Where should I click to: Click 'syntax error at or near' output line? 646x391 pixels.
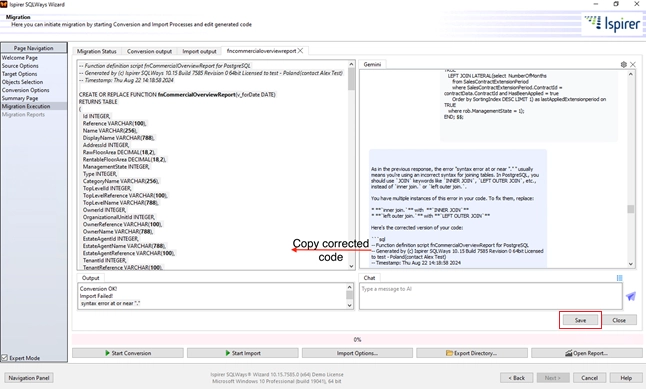tap(110, 303)
